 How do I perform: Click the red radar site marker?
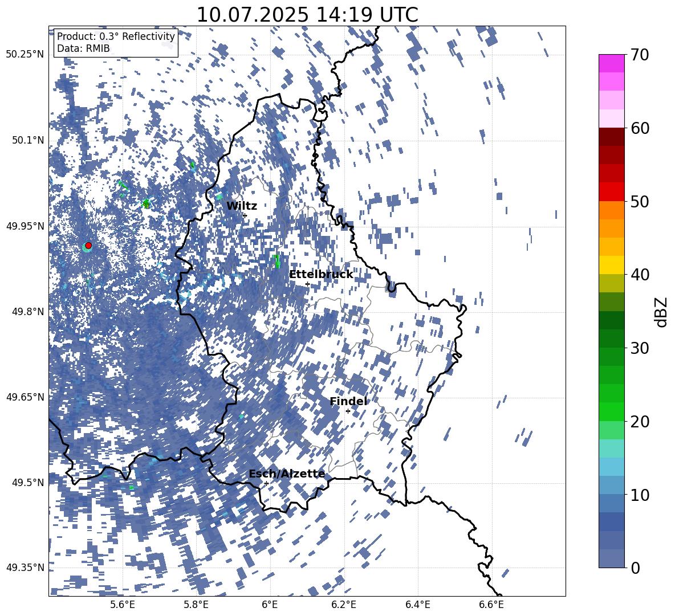click(88, 245)
